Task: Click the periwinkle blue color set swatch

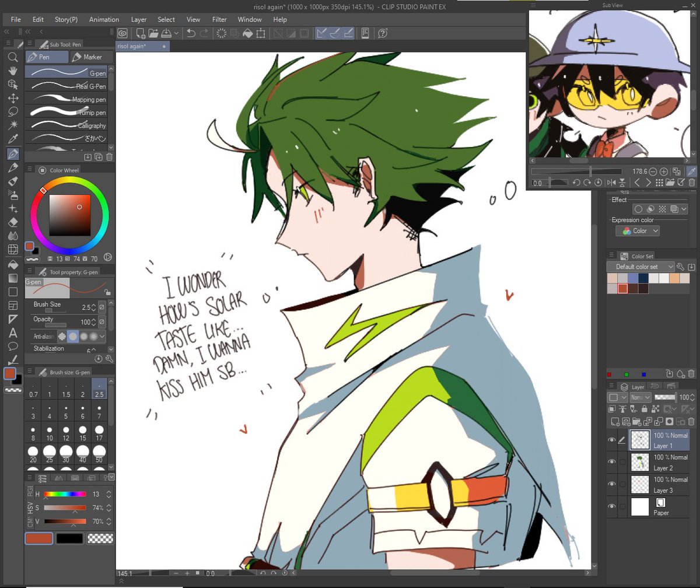Action: (x=633, y=278)
